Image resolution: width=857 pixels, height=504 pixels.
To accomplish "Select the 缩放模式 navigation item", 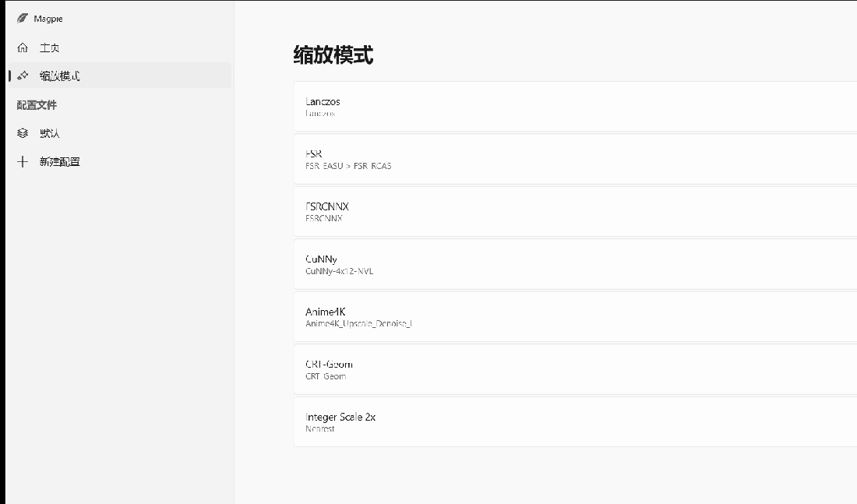I will tap(120, 76).
